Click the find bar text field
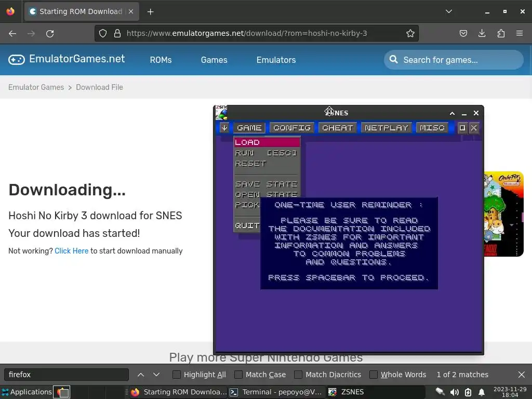532x399 pixels. (x=66, y=375)
